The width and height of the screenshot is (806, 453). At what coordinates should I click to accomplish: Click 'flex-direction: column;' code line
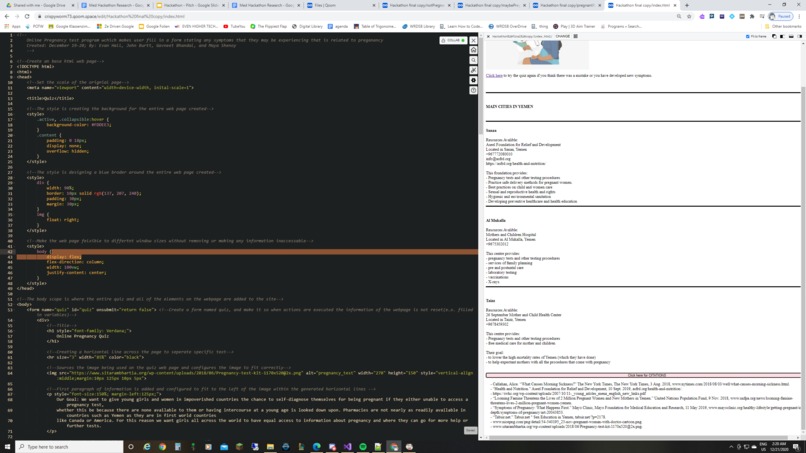click(x=75, y=262)
